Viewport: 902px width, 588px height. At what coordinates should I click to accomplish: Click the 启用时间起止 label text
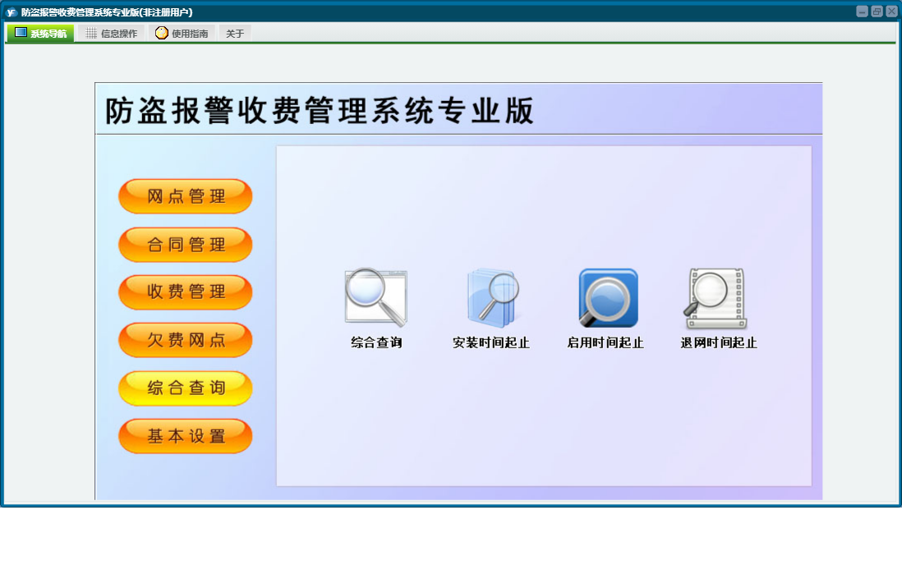605,342
